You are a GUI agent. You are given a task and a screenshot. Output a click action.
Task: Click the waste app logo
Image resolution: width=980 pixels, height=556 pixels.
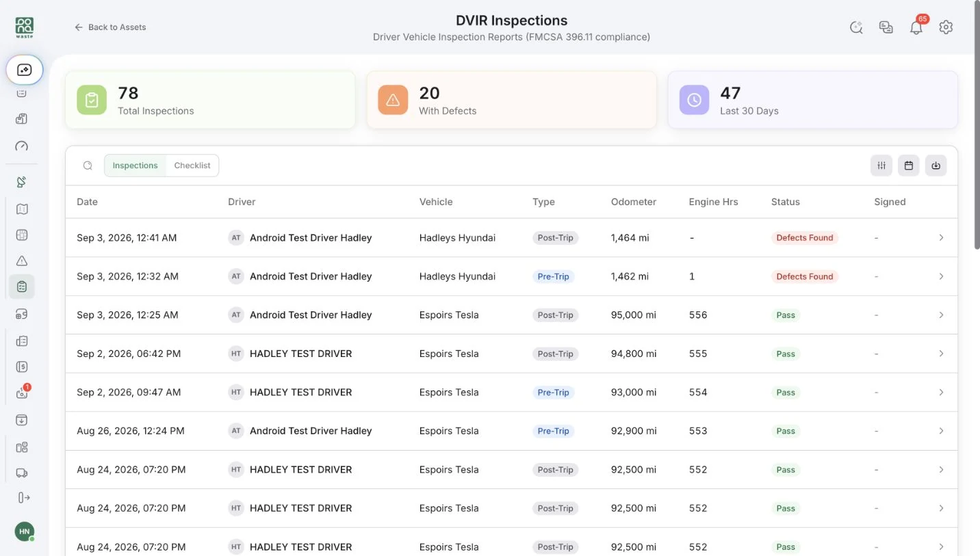[x=24, y=27]
